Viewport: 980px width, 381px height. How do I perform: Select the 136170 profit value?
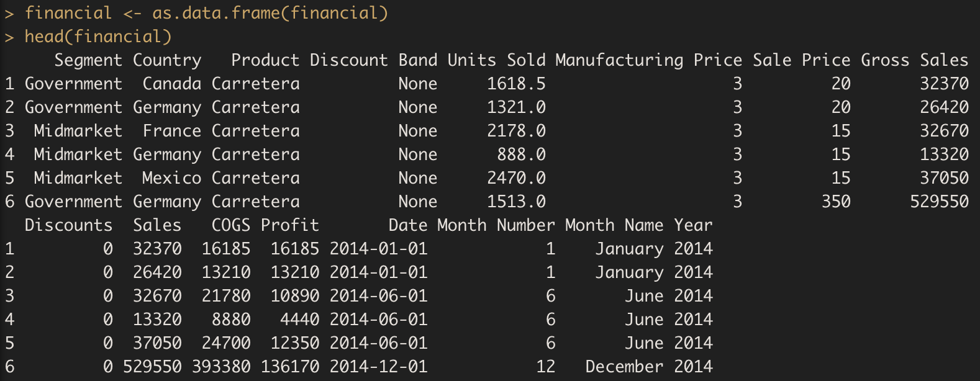(290, 367)
